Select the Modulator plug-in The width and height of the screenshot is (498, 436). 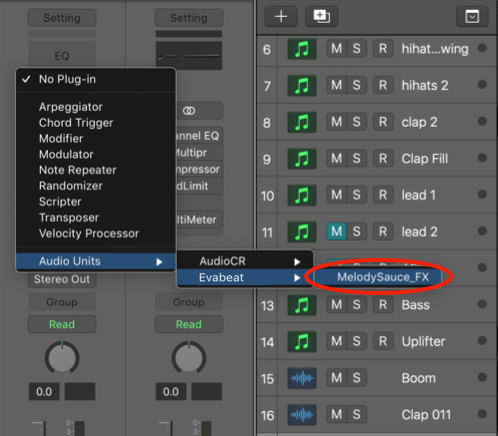pyautogui.click(x=96, y=154)
